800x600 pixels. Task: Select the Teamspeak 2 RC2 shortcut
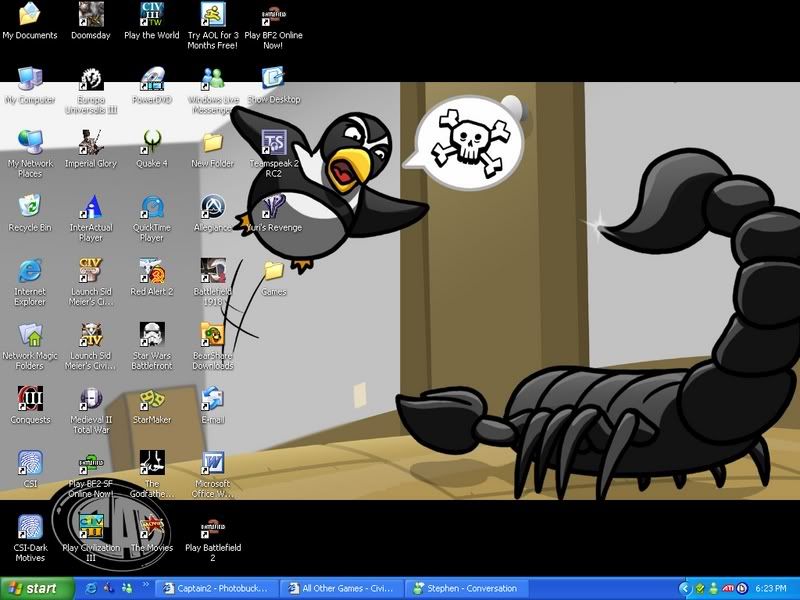pos(273,154)
